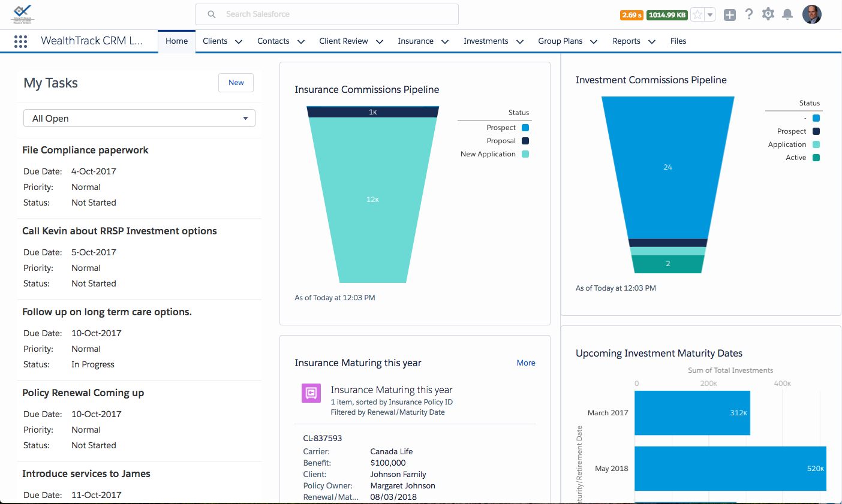Open the Setup gear icon
Viewport: 842px width, 504px height.
[x=768, y=14]
